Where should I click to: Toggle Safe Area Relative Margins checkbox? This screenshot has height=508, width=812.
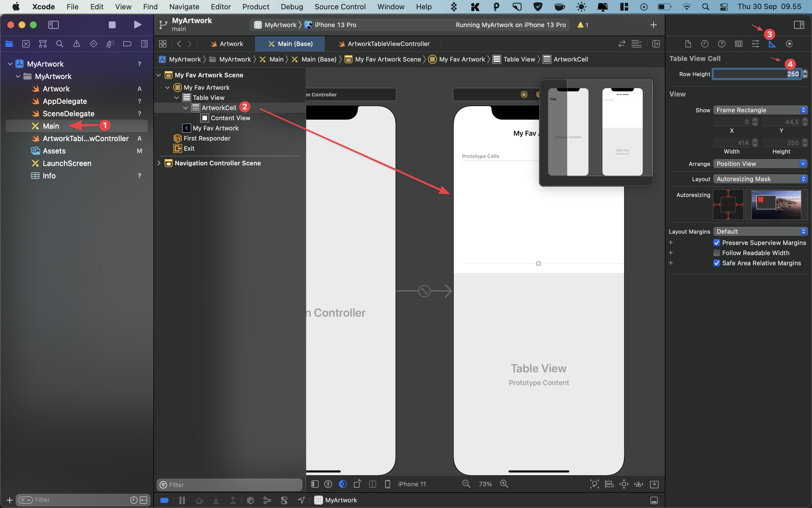pos(716,263)
